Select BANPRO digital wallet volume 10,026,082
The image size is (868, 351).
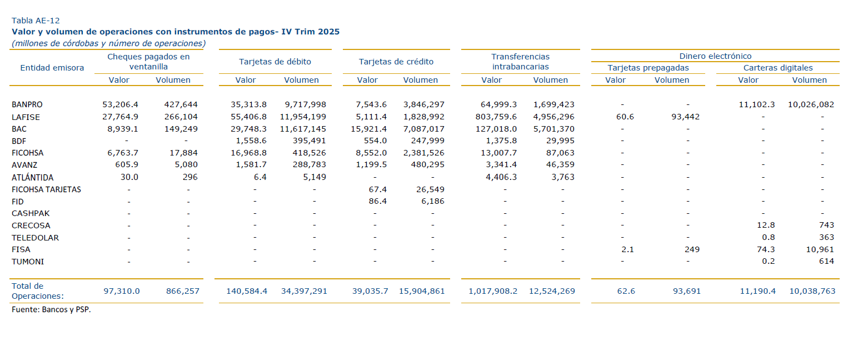click(x=811, y=104)
